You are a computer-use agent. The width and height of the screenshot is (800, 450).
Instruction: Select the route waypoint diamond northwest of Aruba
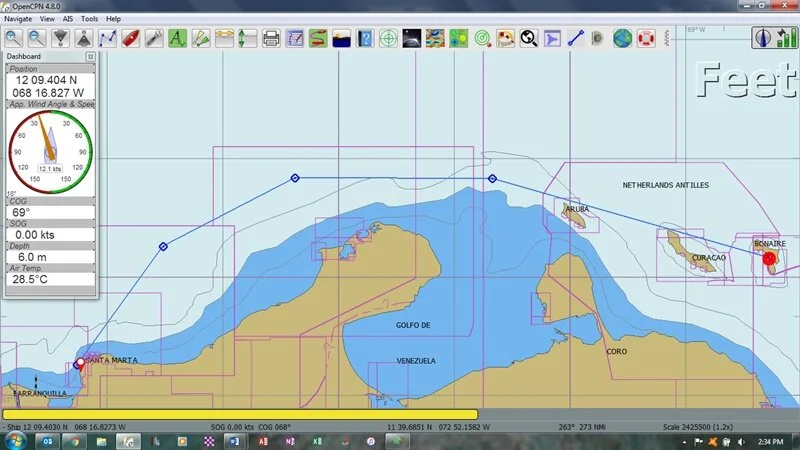click(492, 179)
